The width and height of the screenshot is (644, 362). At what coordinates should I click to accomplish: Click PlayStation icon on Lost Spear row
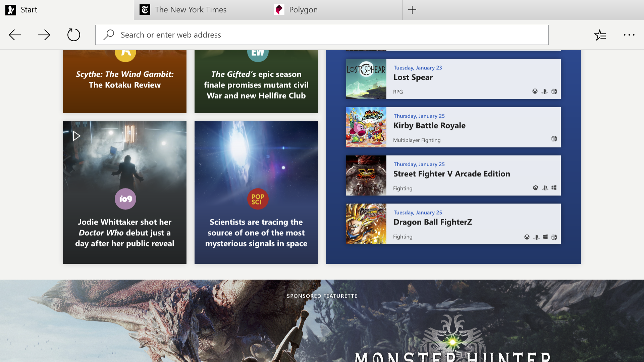point(545,91)
